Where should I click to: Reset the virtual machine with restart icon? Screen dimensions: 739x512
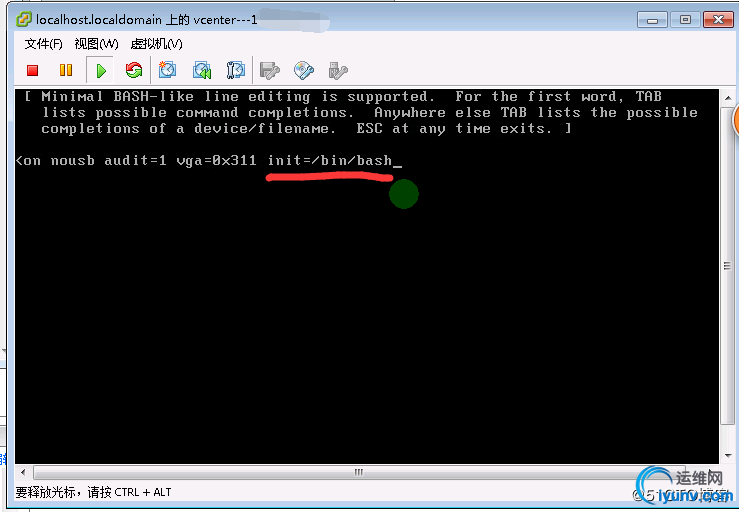(x=134, y=70)
